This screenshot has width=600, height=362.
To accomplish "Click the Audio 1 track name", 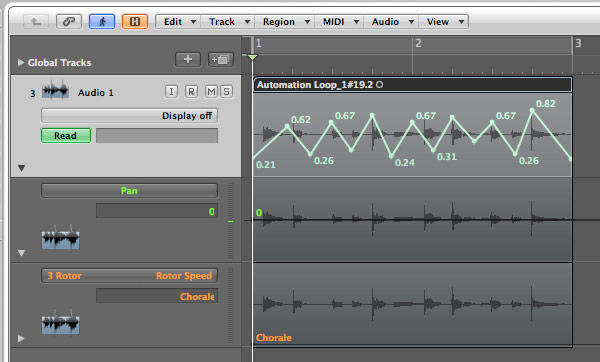I will (x=96, y=93).
